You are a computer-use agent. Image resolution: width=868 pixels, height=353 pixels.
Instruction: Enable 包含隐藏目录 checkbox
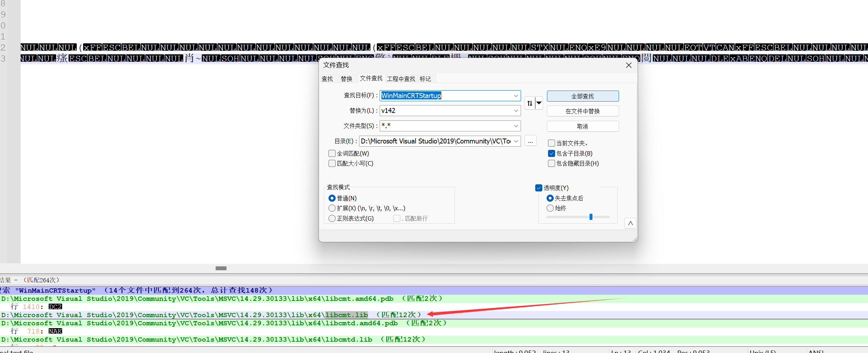(552, 163)
